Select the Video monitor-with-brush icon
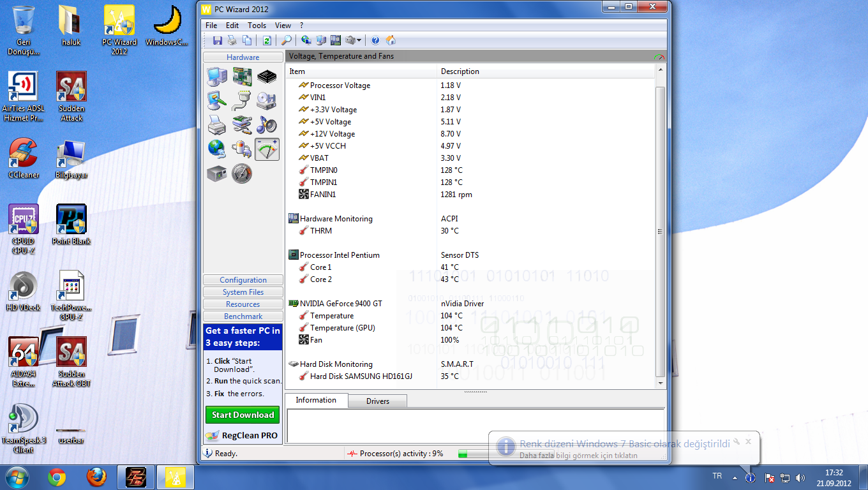Viewport: 868px width, 490px height. pyautogui.click(x=217, y=101)
